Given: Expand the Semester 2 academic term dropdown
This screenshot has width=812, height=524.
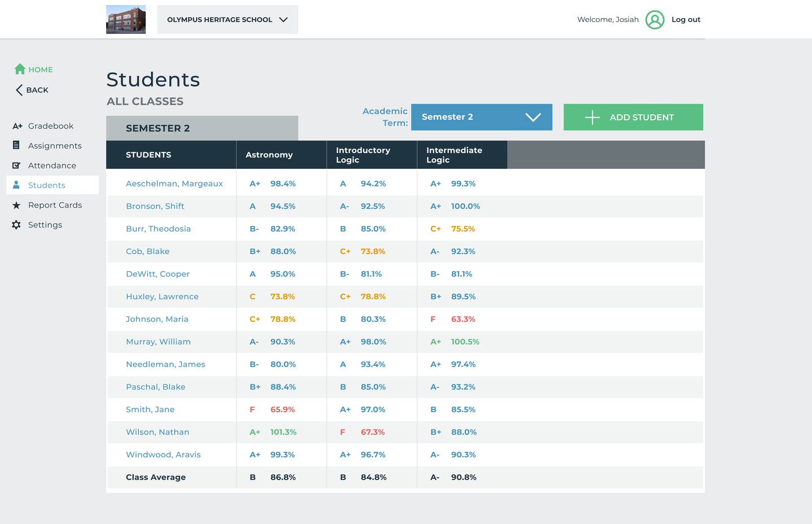Looking at the screenshot, I should (481, 117).
